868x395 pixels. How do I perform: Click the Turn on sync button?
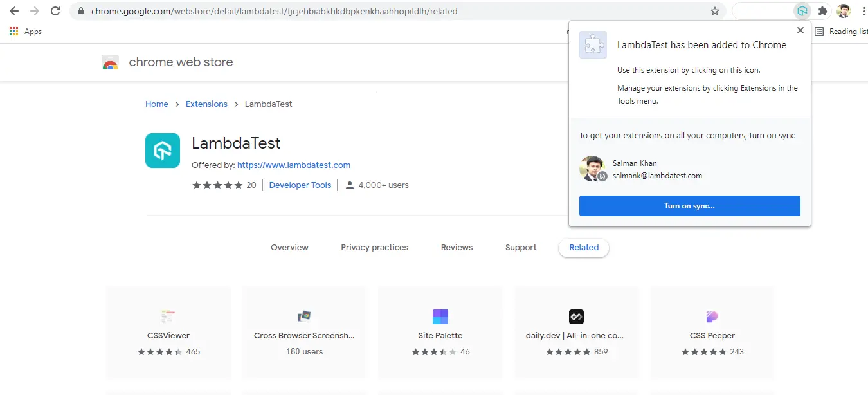690,206
